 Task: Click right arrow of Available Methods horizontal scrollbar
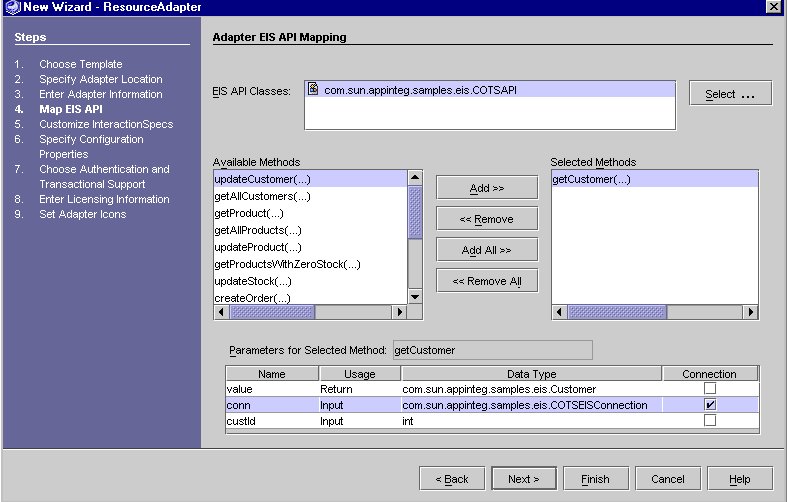(400, 312)
